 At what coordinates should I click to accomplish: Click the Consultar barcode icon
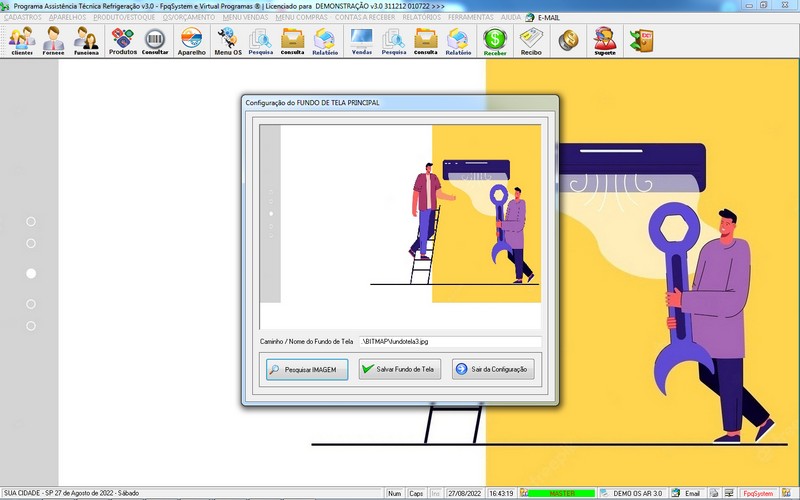point(155,41)
